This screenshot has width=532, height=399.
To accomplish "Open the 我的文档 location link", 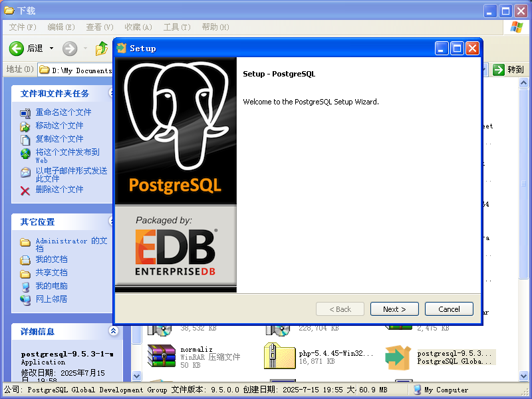I will pyautogui.click(x=52, y=259).
